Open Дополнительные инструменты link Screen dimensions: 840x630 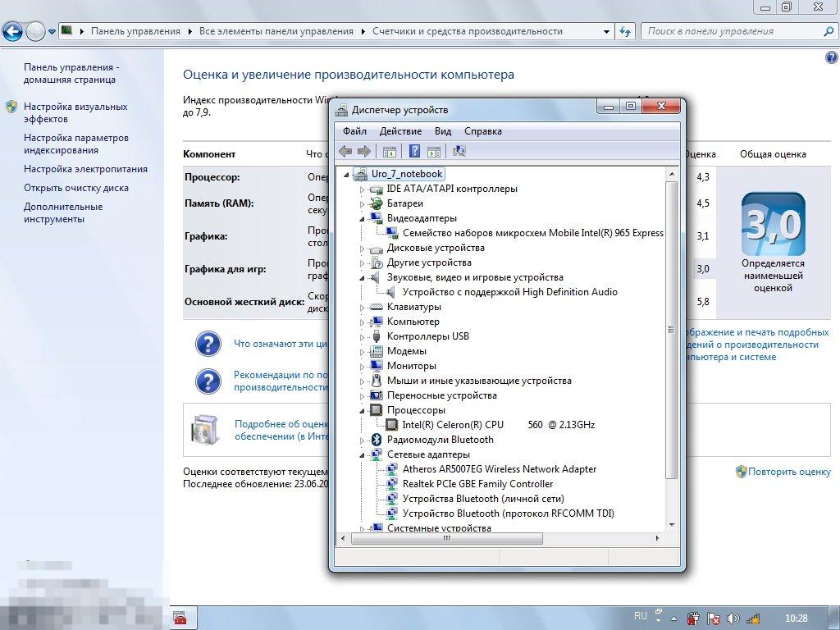[63, 212]
